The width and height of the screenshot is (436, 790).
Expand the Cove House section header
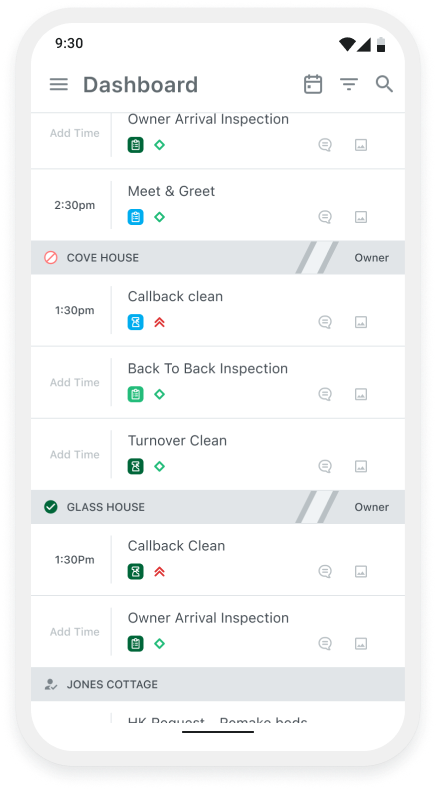(x=218, y=257)
